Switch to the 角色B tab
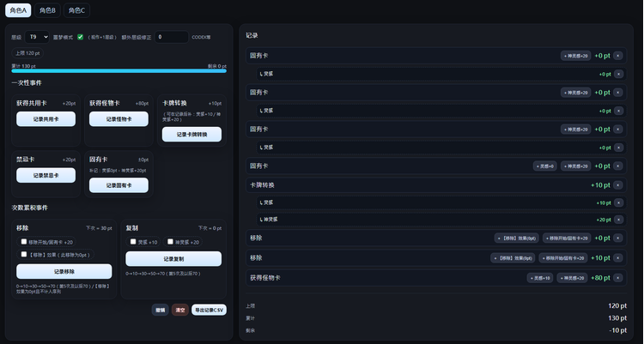This screenshot has height=344, width=644. coord(47,10)
